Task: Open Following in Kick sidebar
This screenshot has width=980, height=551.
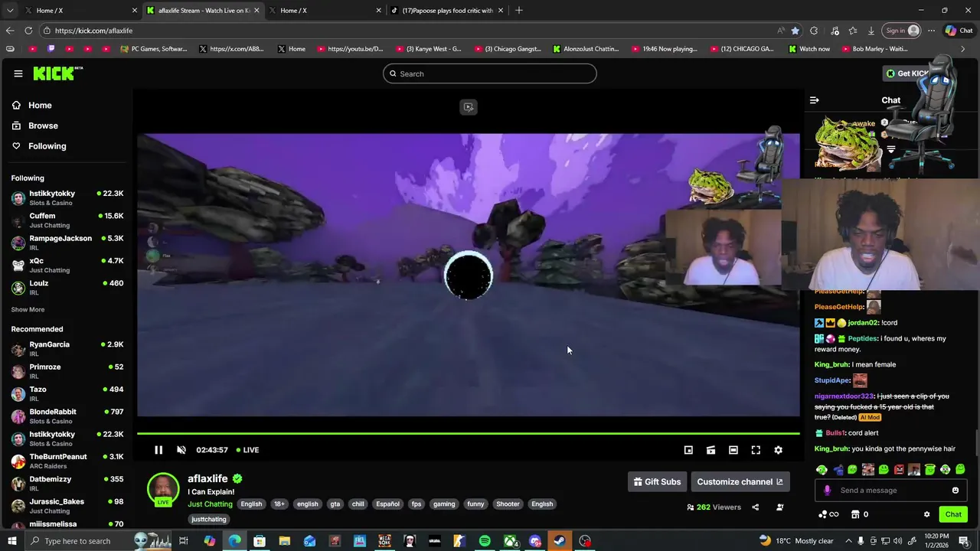Action: pos(47,146)
